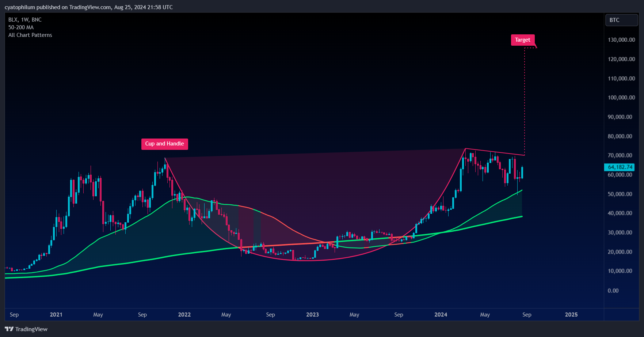Screen dimensions: 644x337
Task: Click the 0.00 price axis label
Action: coord(613,291)
